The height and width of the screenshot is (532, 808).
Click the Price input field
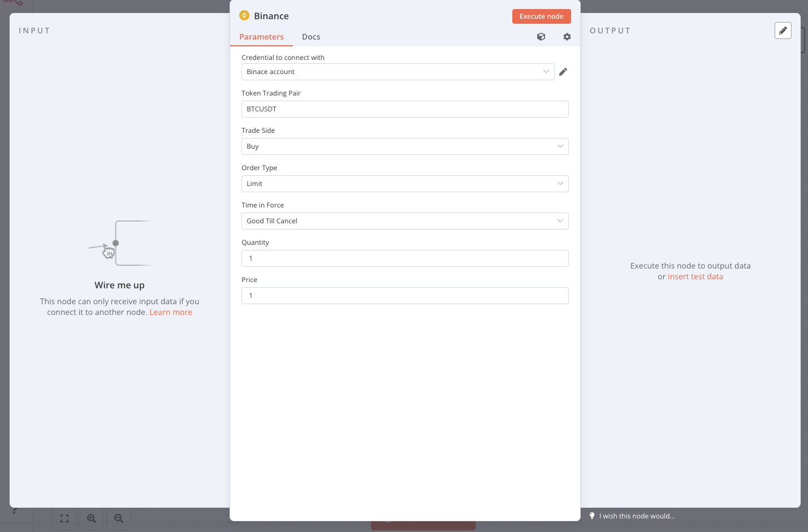pyautogui.click(x=405, y=296)
